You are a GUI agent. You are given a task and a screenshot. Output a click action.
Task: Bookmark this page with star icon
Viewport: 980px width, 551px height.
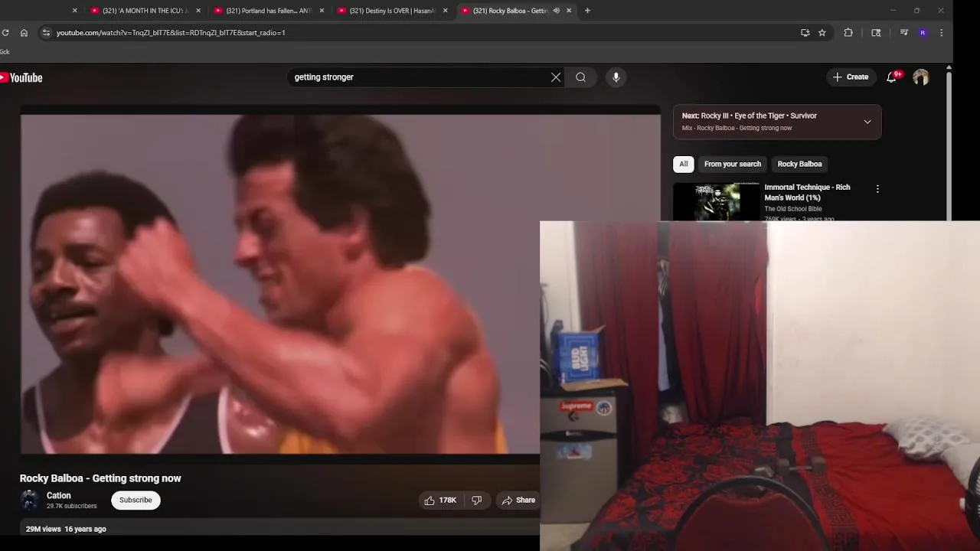pyautogui.click(x=822, y=33)
